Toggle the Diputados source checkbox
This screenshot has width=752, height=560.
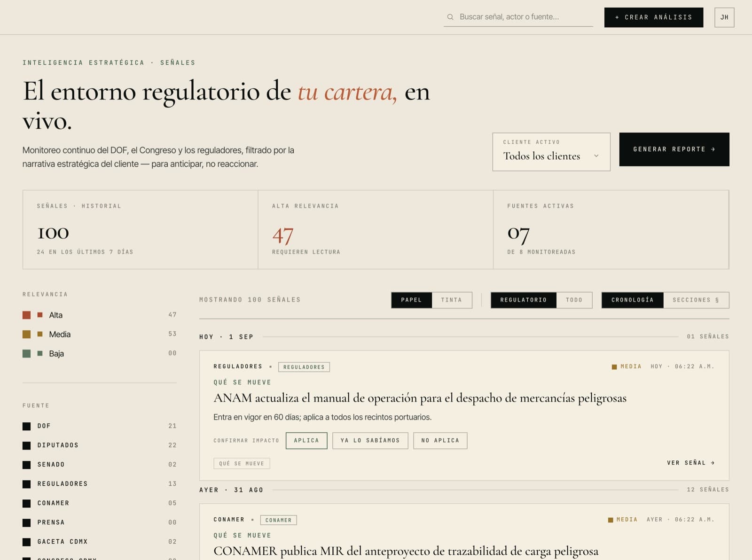click(26, 445)
